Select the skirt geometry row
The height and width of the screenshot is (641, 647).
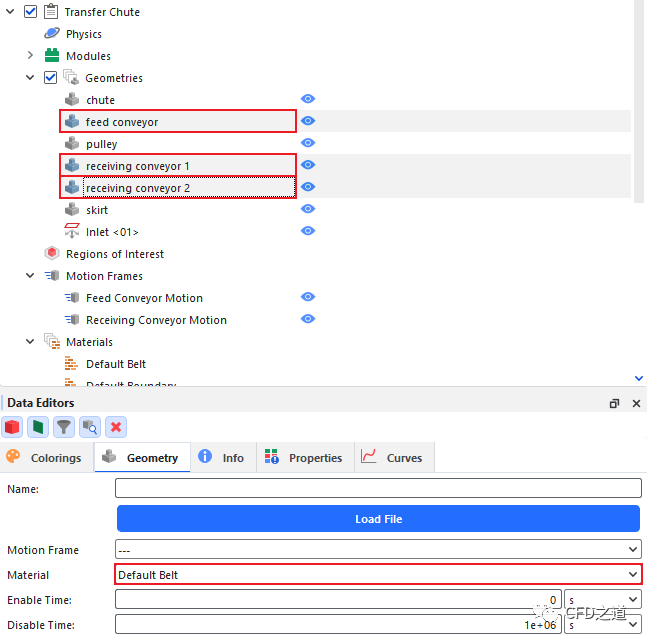click(97, 210)
